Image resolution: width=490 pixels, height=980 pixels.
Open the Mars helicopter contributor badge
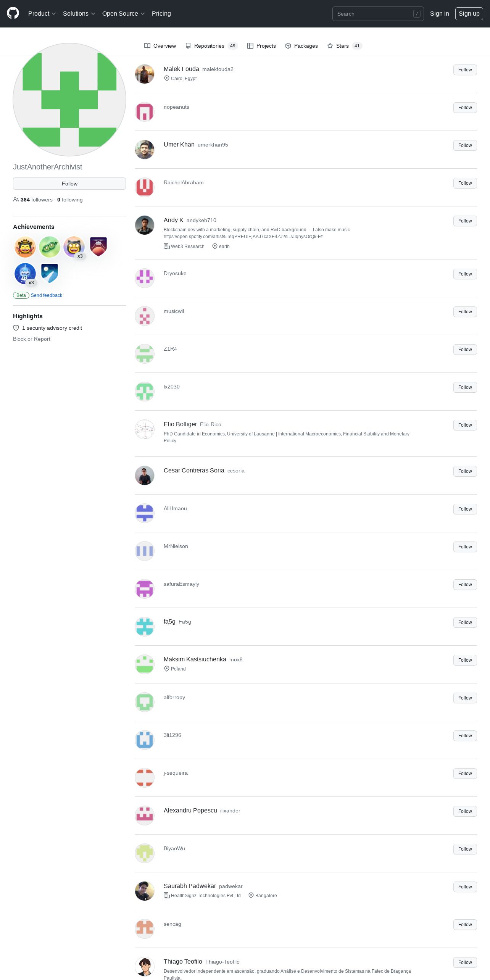coord(98,247)
